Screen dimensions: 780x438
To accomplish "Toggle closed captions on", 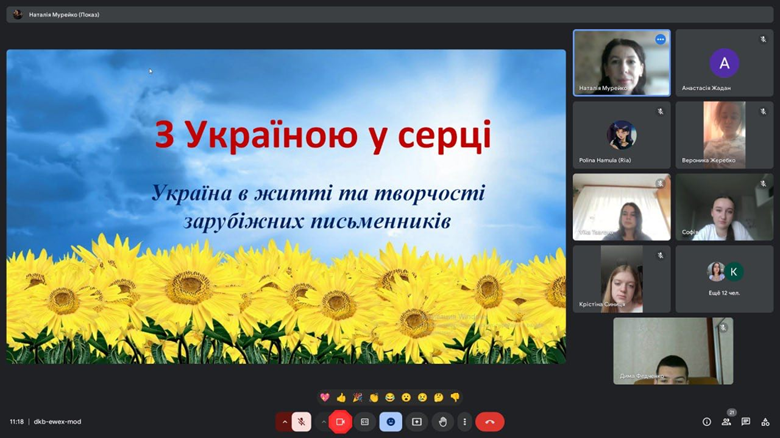I will 365,422.
